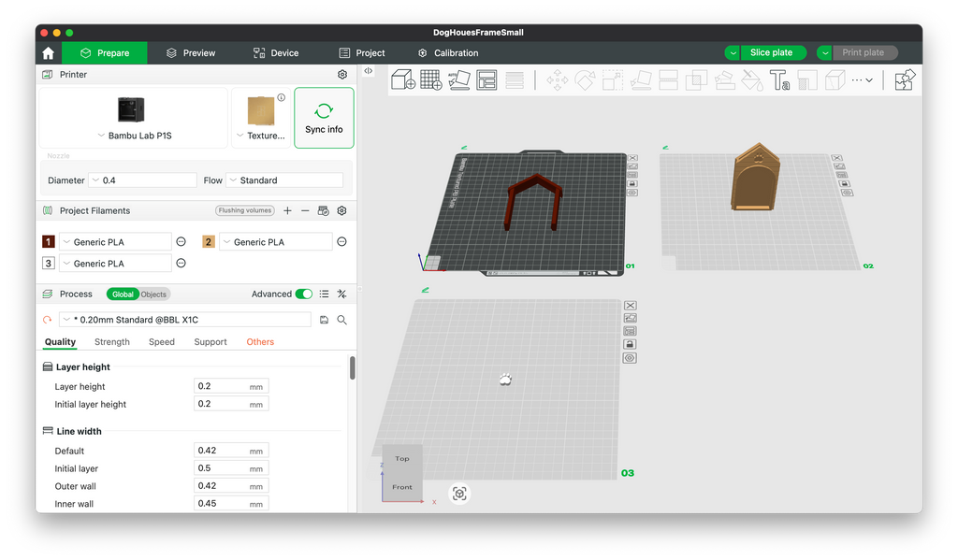Image resolution: width=958 pixels, height=560 pixels.
Task: Toggle the lock icon on plate 02
Action: [845, 183]
